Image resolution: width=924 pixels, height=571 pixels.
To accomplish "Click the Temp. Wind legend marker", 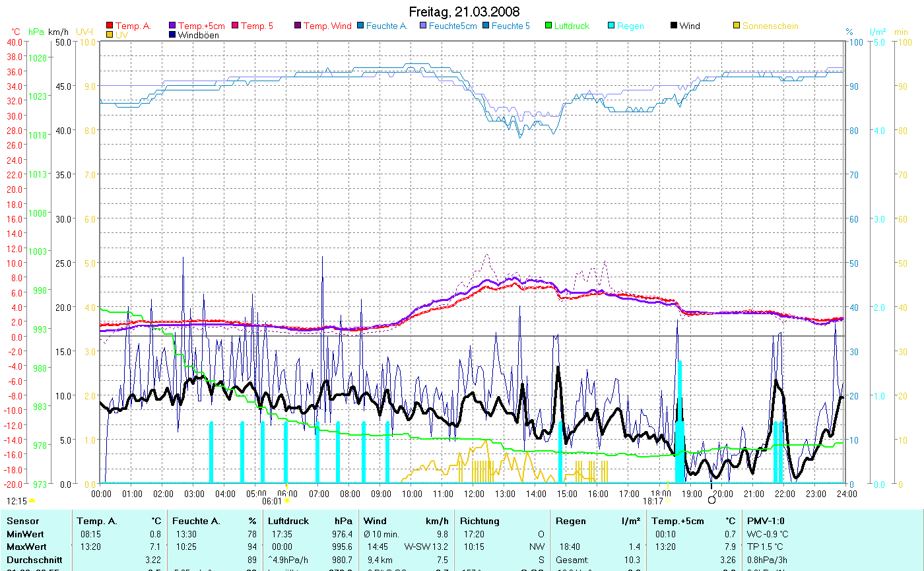I will coord(298,26).
